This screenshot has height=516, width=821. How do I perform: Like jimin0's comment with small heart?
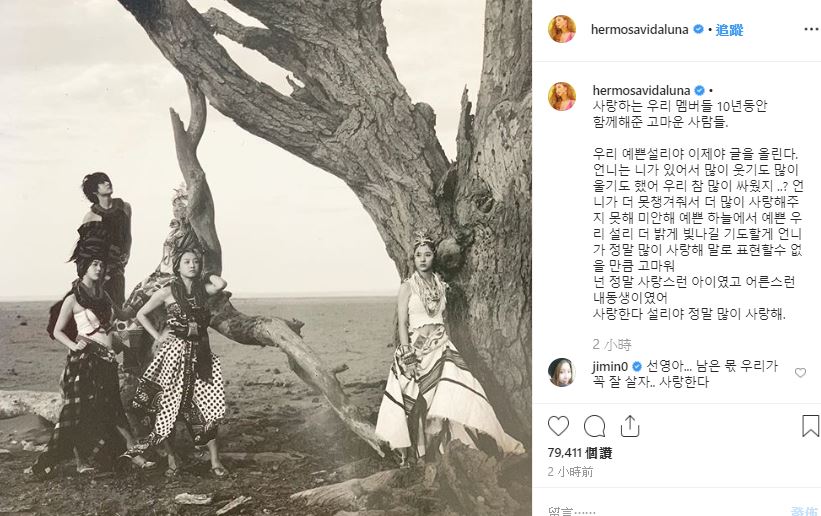pos(800,372)
